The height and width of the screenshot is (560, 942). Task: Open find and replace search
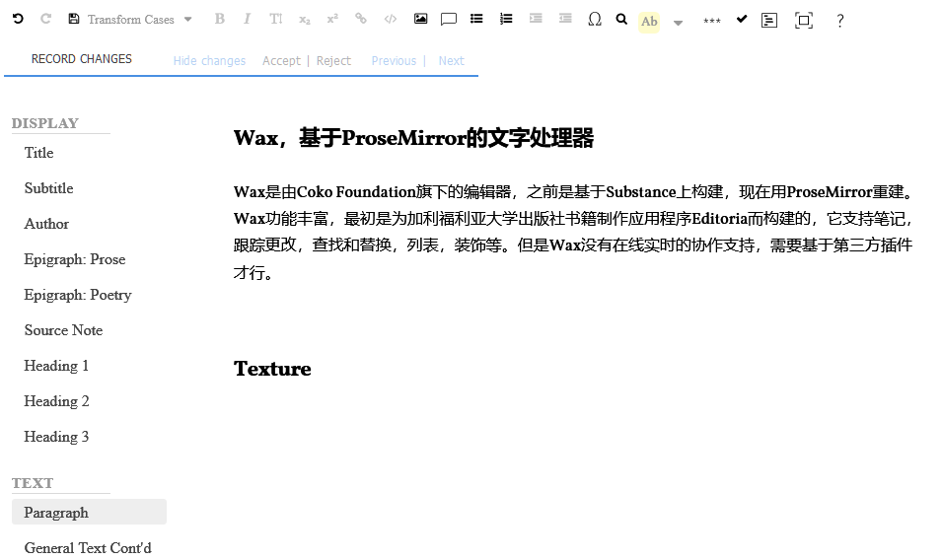pos(621,20)
